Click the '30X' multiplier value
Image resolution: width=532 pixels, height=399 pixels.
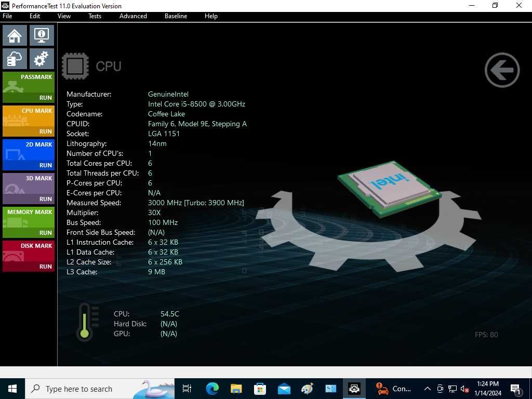point(154,212)
